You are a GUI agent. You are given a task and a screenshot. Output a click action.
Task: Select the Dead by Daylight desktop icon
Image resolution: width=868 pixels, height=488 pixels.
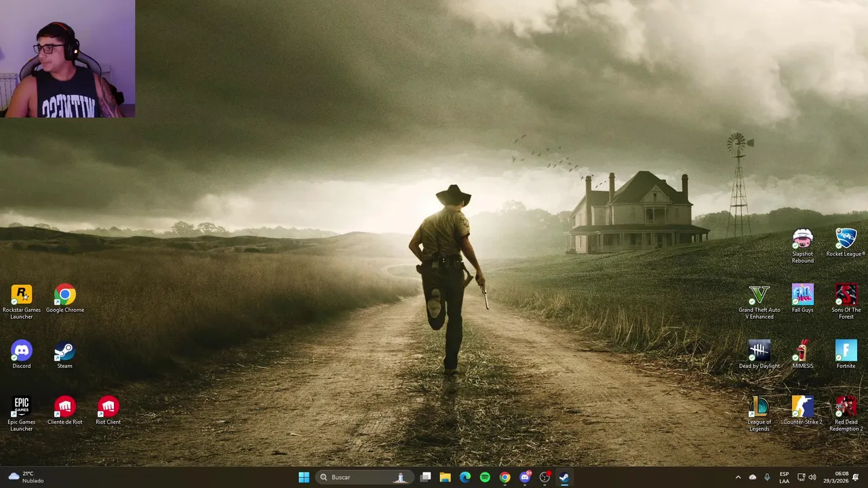(759, 354)
